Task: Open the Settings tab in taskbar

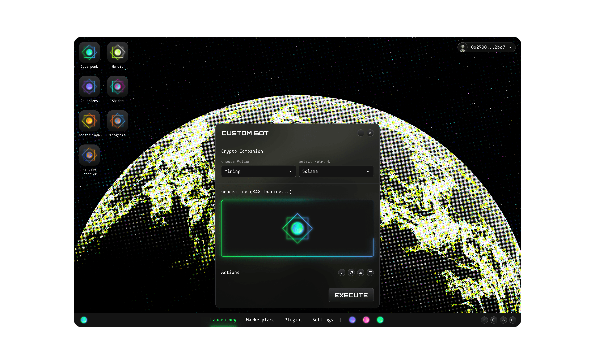Action: 322,320
